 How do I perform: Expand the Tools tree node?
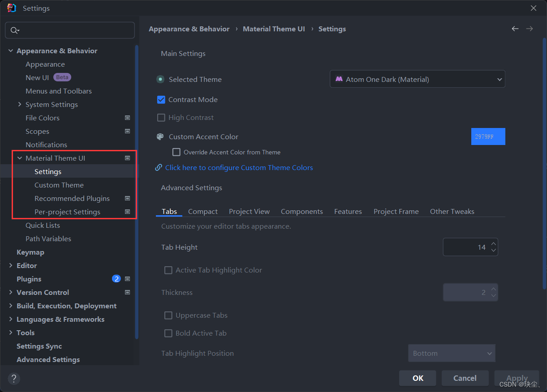point(11,332)
